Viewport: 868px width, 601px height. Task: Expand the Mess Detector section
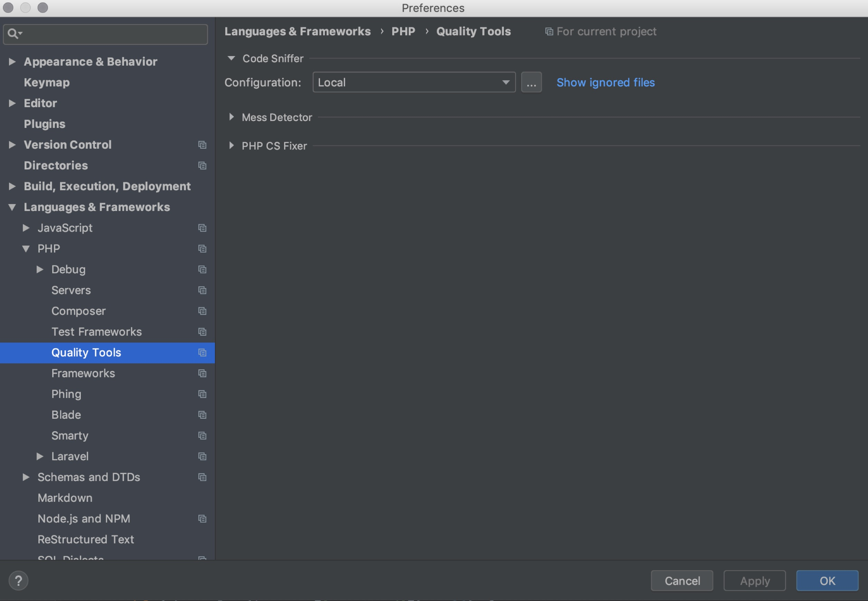tap(232, 117)
